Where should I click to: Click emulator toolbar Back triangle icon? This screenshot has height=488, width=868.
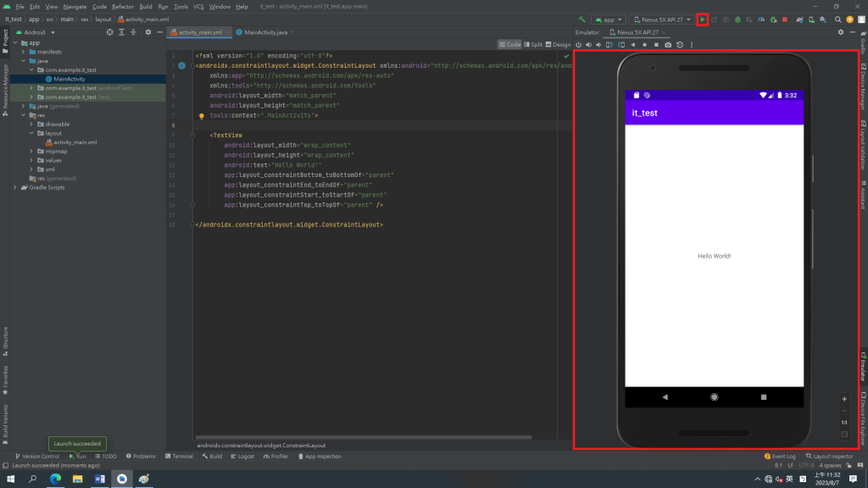[632, 45]
